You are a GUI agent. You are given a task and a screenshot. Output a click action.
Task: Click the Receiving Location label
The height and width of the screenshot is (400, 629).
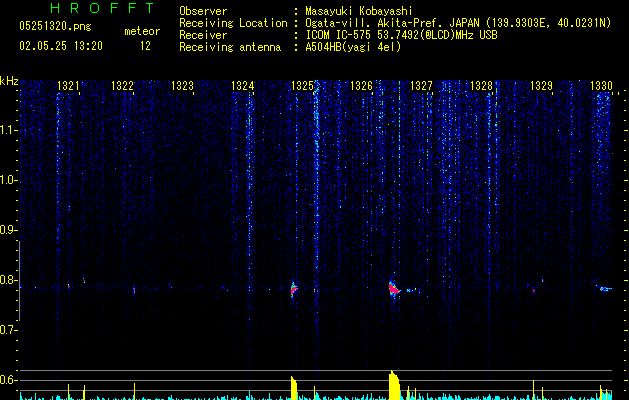click(233, 23)
